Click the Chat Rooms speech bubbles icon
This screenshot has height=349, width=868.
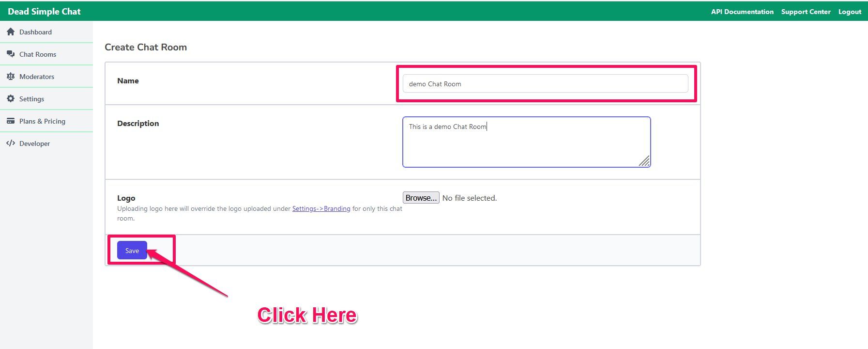[x=11, y=54]
